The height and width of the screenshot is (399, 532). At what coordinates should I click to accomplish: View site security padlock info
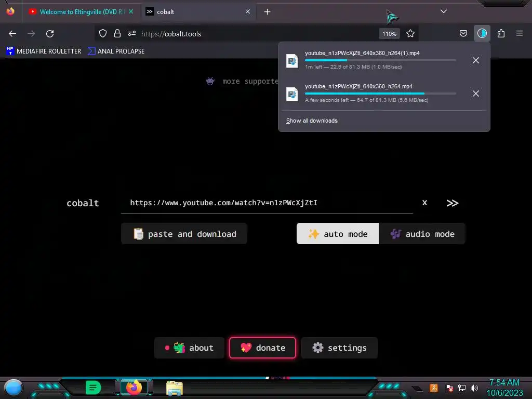click(117, 33)
